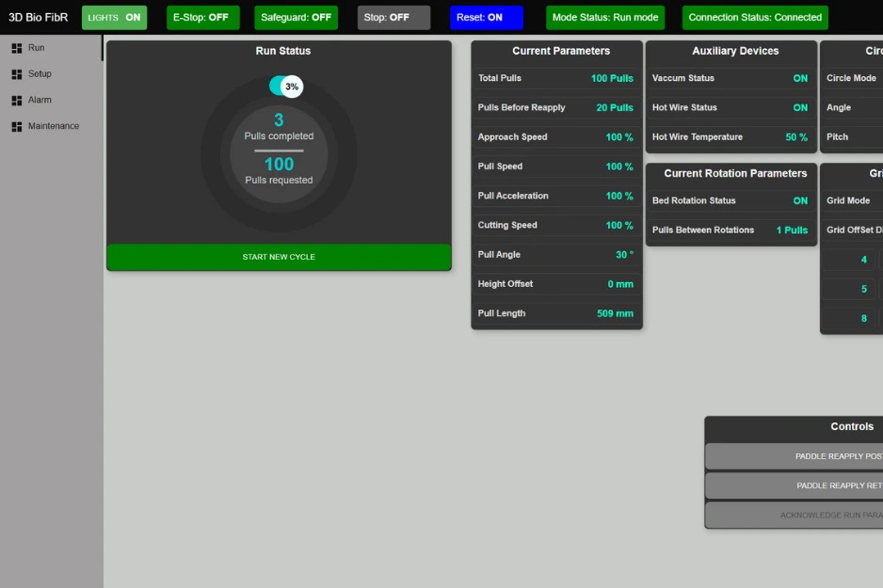Screen dimensions: 883x588
Task: Toggle the Reset: ON control
Action: pos(487,17)
